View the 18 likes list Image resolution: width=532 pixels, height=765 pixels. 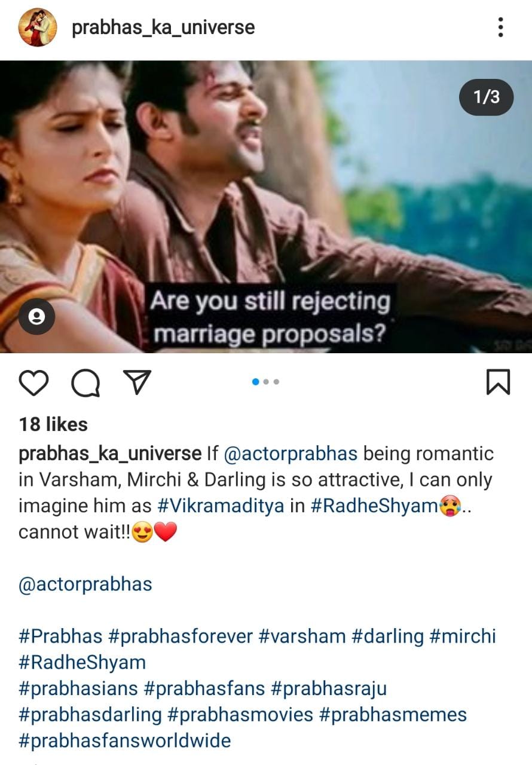(x=53, y=424)
